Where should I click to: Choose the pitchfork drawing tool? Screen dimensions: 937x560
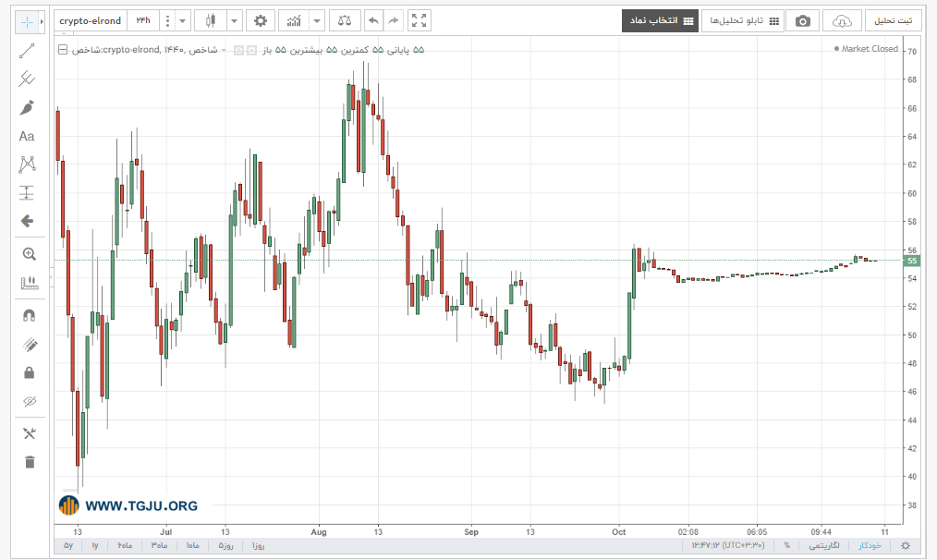(27, 79)
